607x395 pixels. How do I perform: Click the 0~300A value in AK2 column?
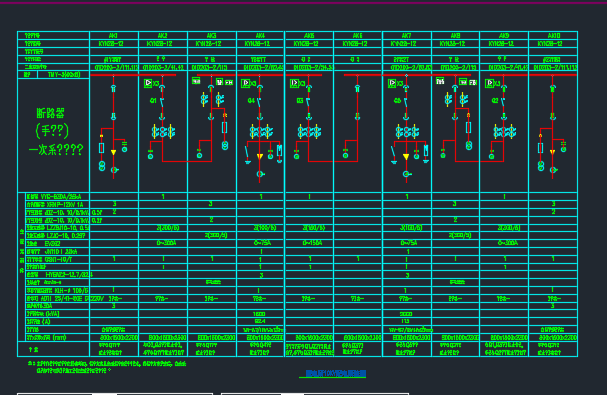click(x=166, y=243)
